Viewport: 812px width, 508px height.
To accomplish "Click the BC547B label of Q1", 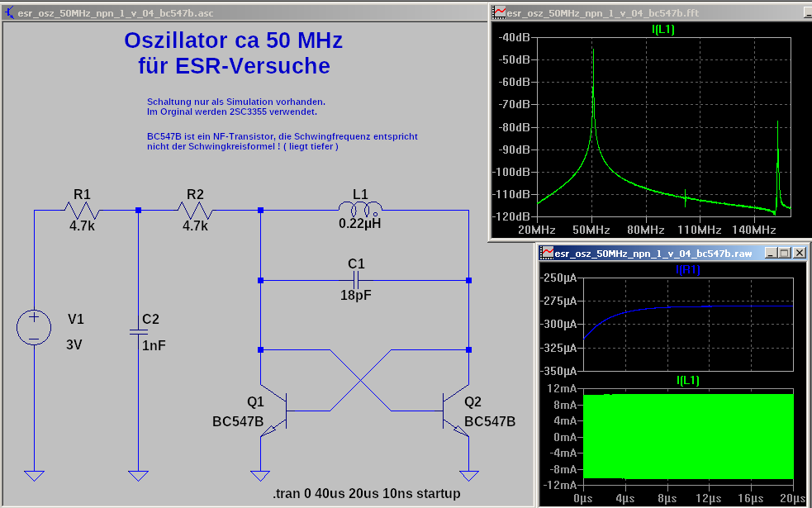I will click(238, 421).
